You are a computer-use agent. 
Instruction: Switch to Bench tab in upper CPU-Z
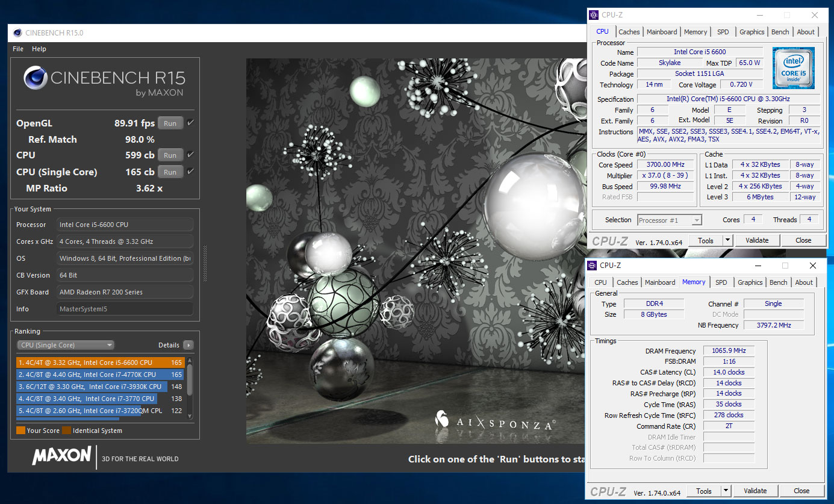(780, 32)
